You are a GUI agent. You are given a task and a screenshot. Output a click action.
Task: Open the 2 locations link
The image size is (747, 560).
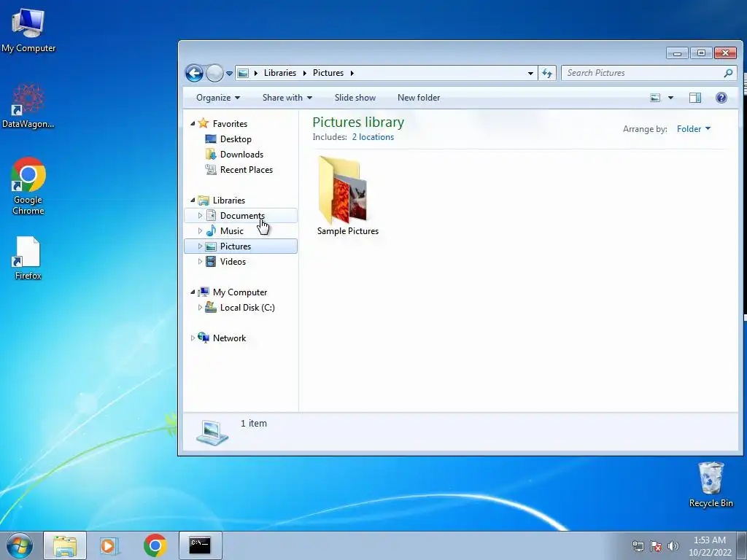pos(373,137)
